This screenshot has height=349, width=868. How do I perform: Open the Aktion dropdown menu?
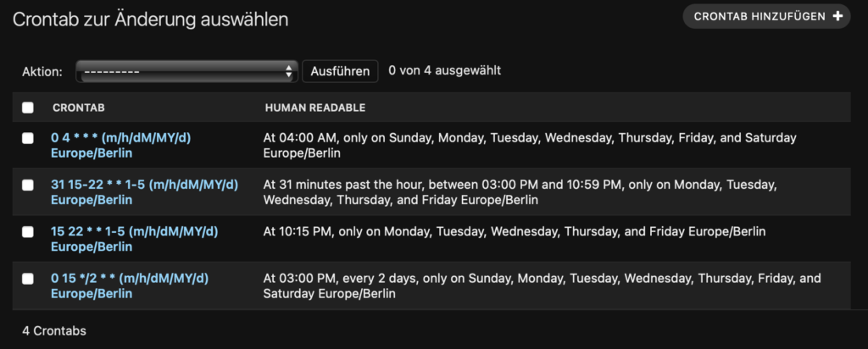coord(186,72)
